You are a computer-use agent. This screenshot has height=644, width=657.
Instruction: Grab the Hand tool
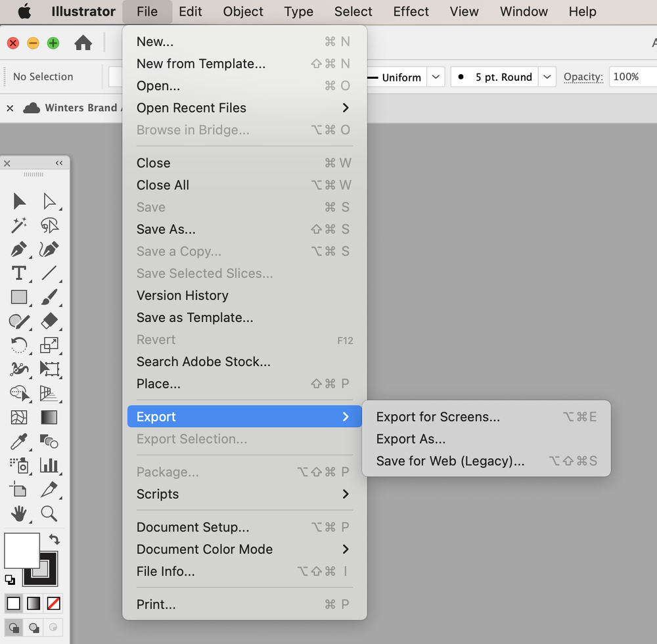pyautogui.click(x=18, y=514)
